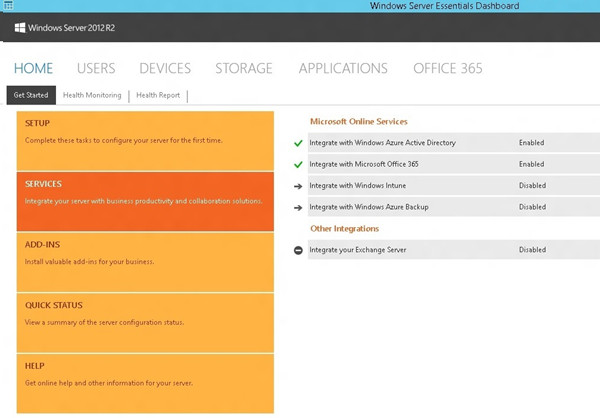Click the dashboard app icon in title bar
The height and width of the screenshot is (418, 600).
[8, 5]
